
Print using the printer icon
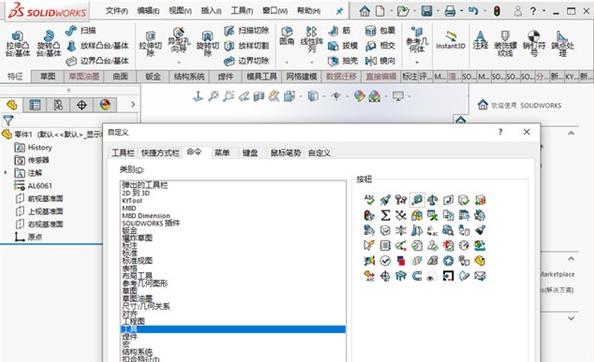450,11
